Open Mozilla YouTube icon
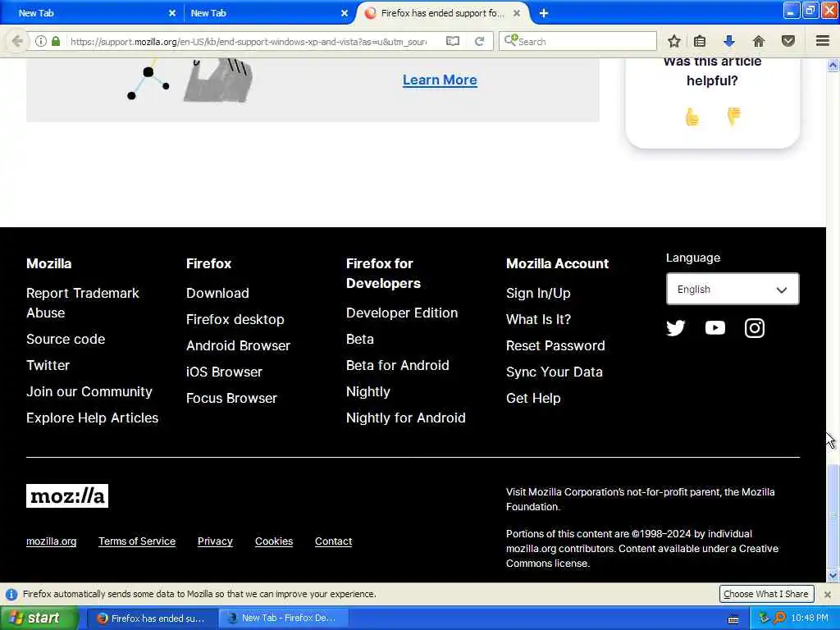Image resolution: width=840 pixels, height=630 pixels. tap(715, 328)
